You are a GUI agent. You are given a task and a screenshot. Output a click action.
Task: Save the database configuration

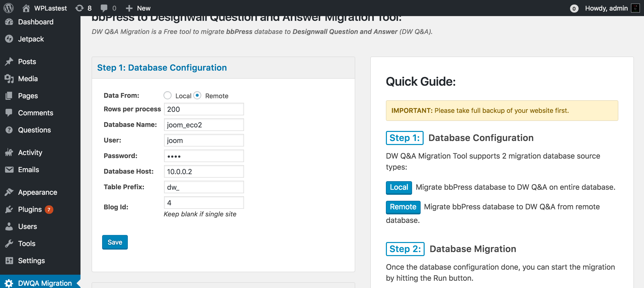click(115, 242)
